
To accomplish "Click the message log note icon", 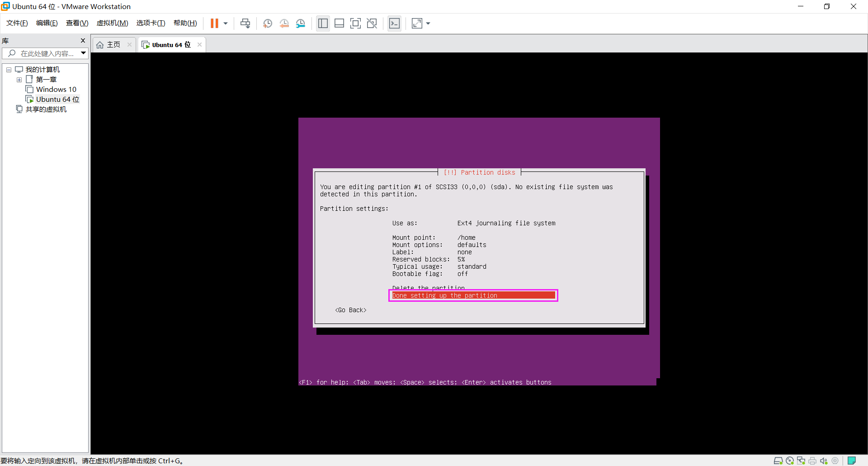I will pos(852,461).
